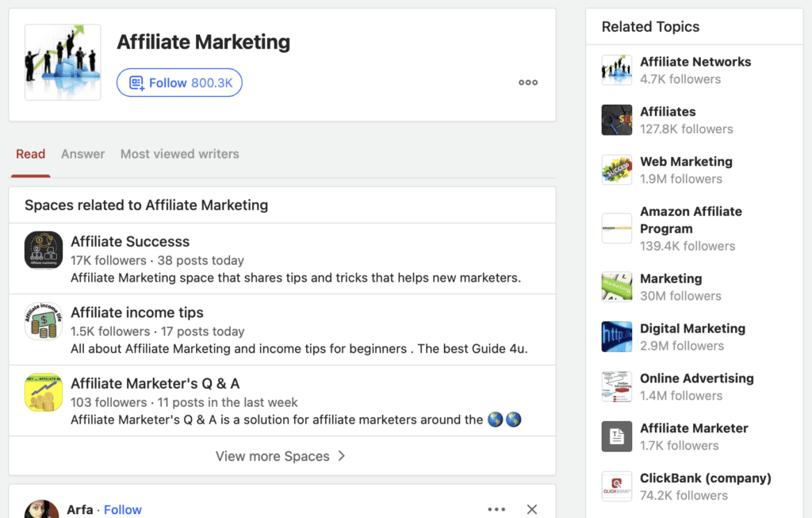Click the Web Marketing topic icon
812x518 pixels.
click(617, 170)
